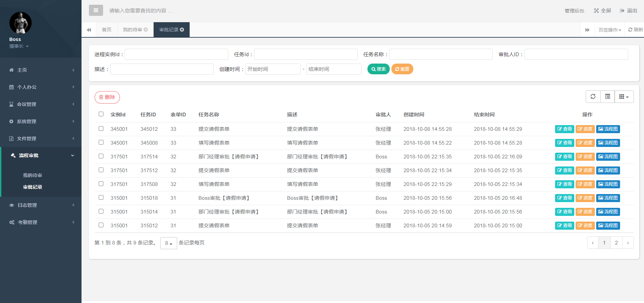Click 流程图 for task 317514
644x303 pixels.
[x=608, y=157]
